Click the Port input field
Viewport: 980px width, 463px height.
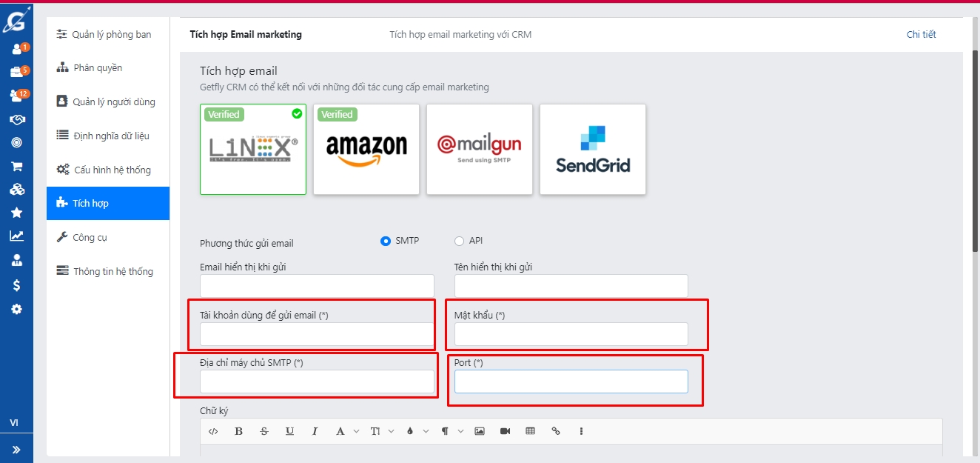coord(571,382)
